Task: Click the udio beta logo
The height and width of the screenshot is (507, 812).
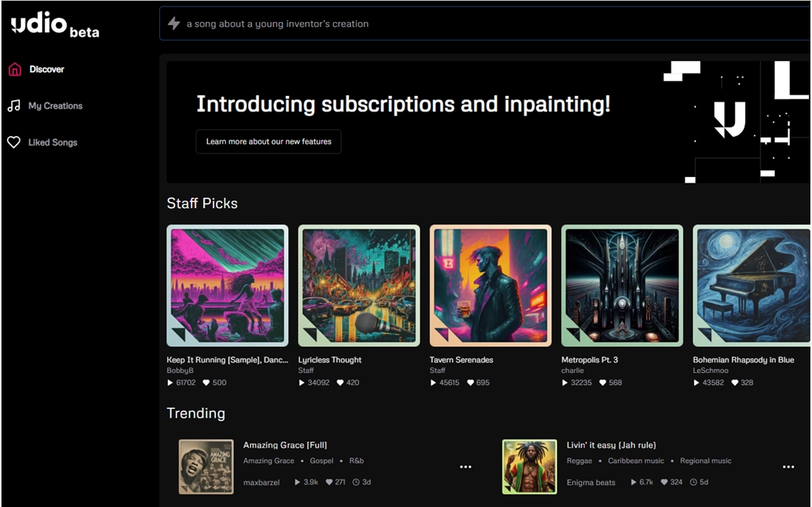Action: pyautogui.click(x=55, y=25)
